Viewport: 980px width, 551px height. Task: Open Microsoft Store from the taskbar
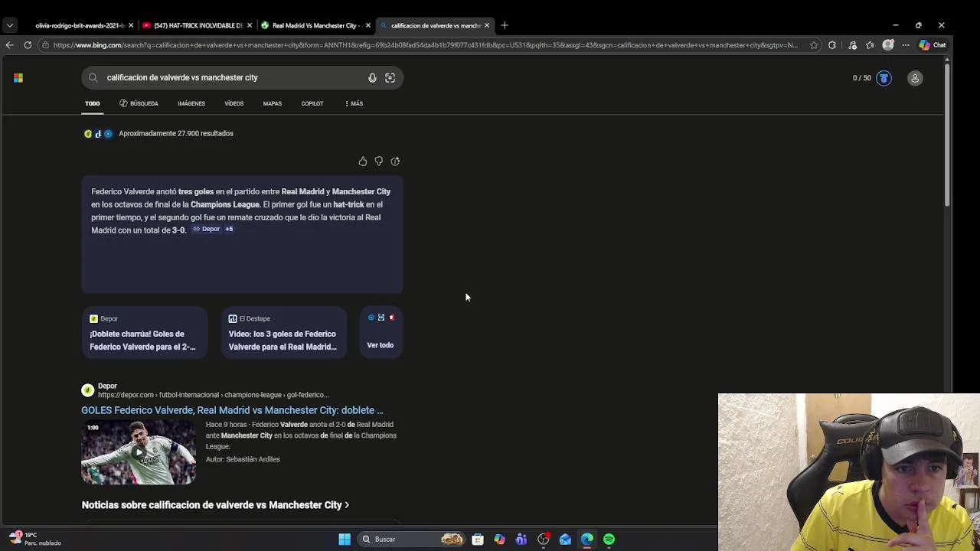[478, 540]
